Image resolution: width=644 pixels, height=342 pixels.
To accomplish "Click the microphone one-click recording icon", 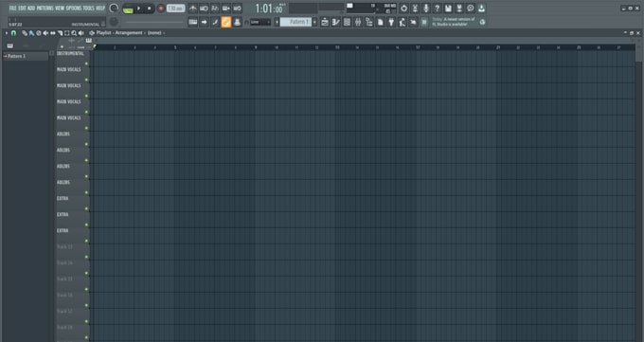I will point(426,9).
